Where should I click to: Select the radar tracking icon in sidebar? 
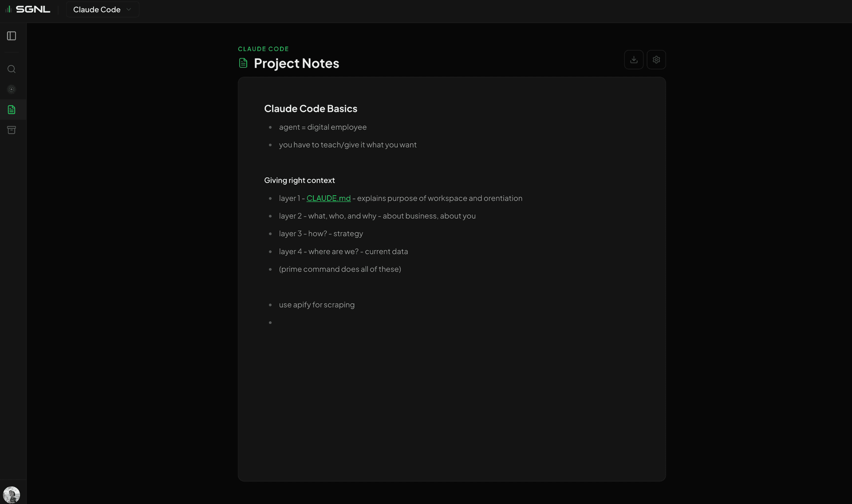pos(11,89)
